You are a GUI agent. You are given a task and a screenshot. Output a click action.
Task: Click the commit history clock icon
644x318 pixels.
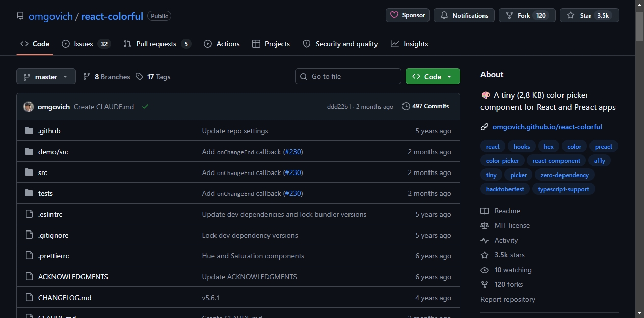[406, 106]
